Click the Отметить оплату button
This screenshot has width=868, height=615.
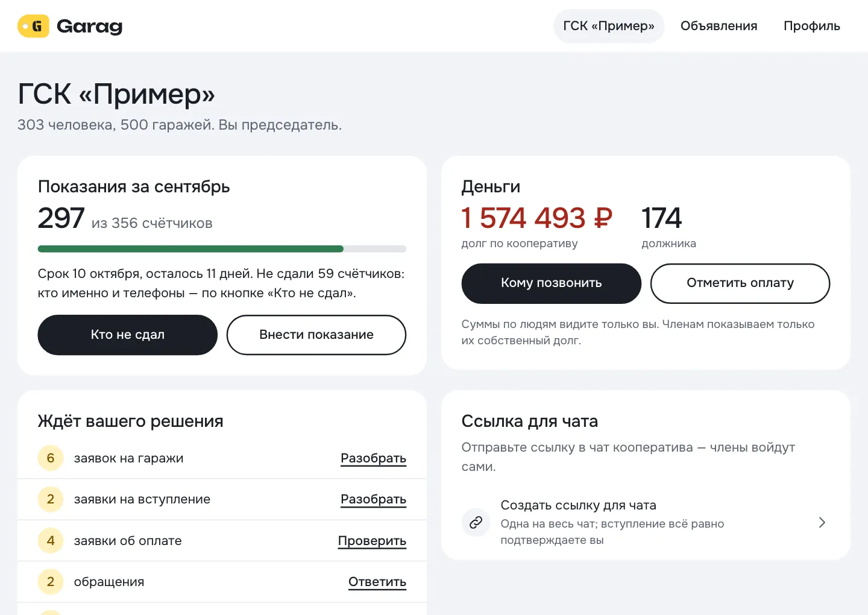tap(740, 283)
